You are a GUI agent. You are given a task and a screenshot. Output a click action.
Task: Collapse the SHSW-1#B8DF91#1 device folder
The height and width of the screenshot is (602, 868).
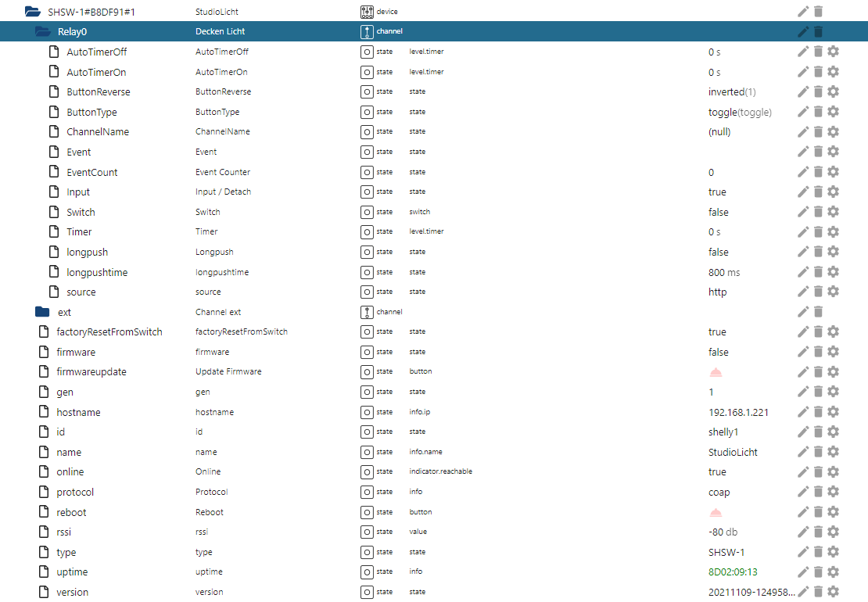[32, 12]
